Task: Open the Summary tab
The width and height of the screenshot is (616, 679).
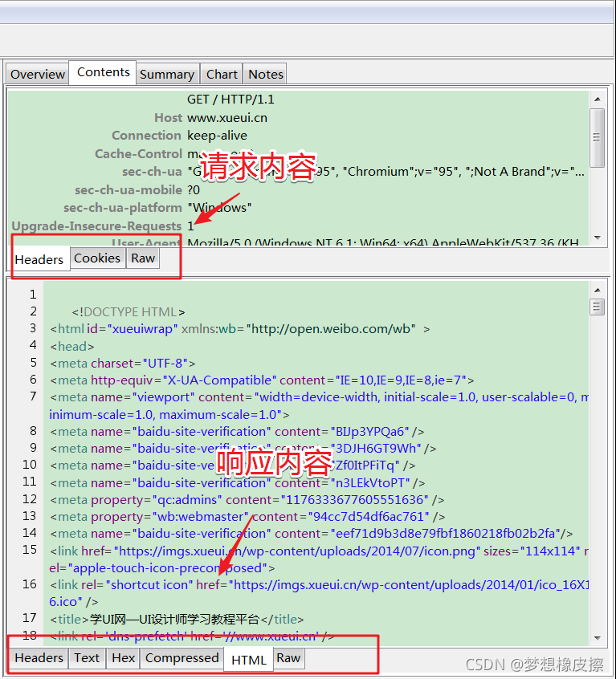Action: 167,74
